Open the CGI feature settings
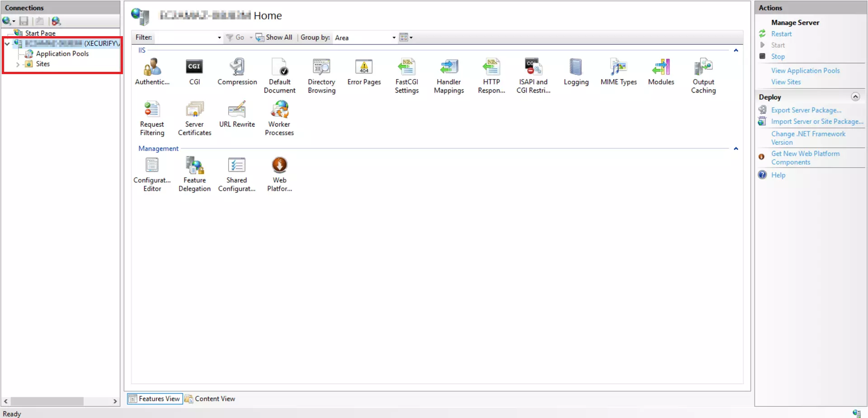This screenshot has height=418, width=868. pyautogui.click(x=194, y=72)
